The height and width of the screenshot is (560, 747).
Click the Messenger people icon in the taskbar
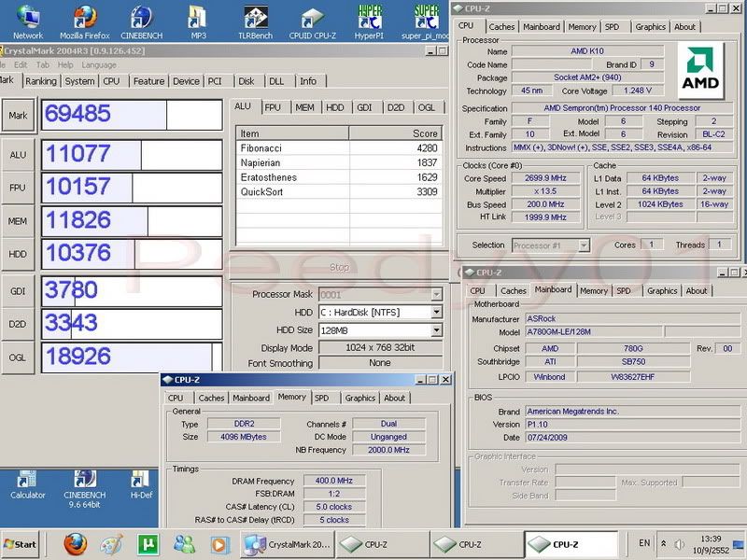(x=184, y=544)
